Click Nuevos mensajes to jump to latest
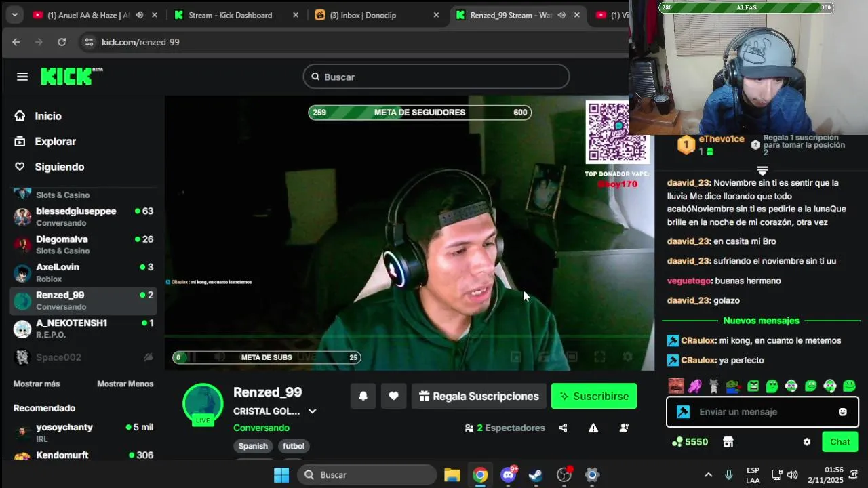 (761, 321)
